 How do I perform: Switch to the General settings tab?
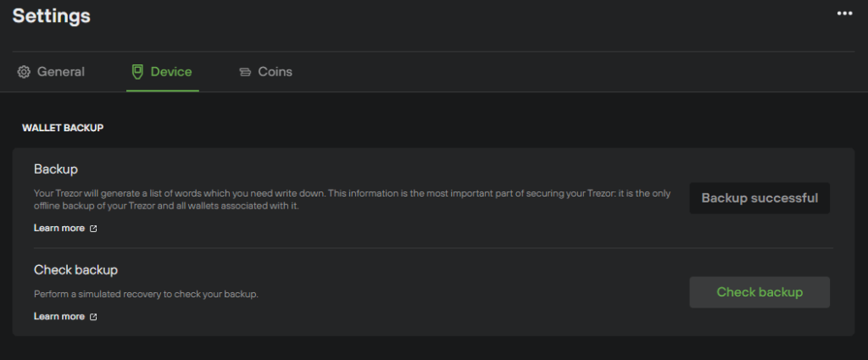coord(60,72)
